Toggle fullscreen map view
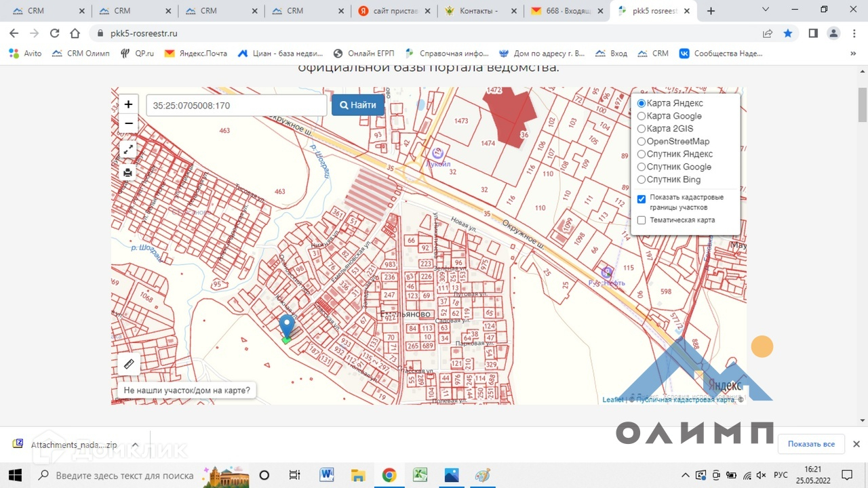 click(128, 149)
